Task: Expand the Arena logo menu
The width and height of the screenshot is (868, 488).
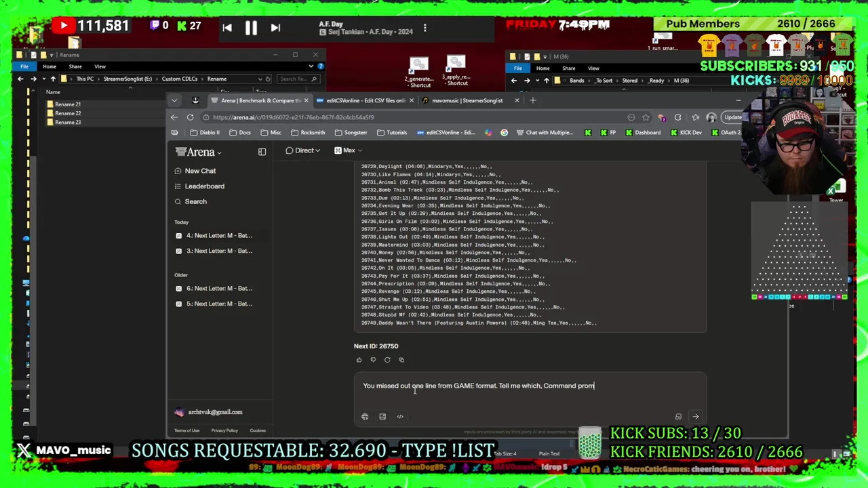Action: click(x=198, y=152)
